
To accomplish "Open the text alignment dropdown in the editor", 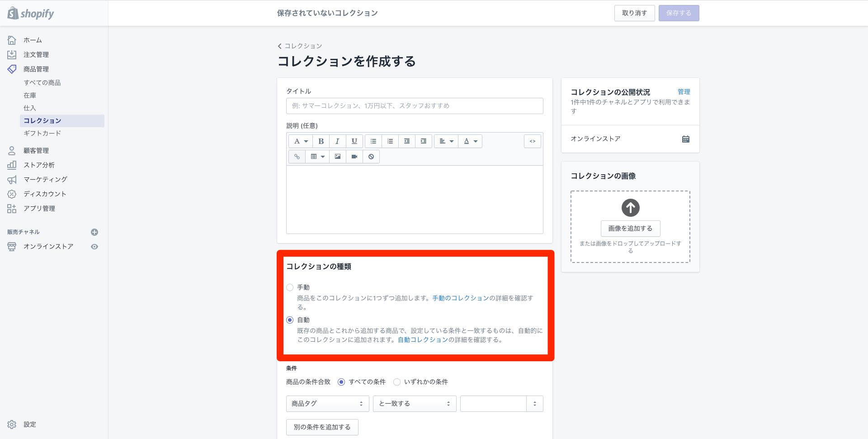I will (x=446, y=141).
